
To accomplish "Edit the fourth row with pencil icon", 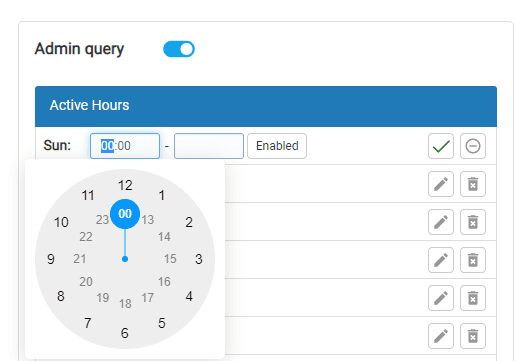I will pos(441,298).
